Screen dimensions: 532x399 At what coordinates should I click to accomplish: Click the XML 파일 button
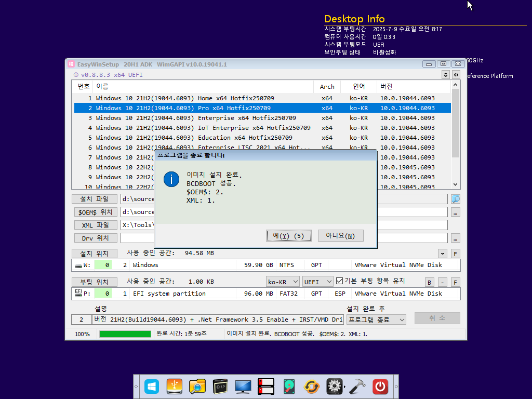tap(96, 225)
